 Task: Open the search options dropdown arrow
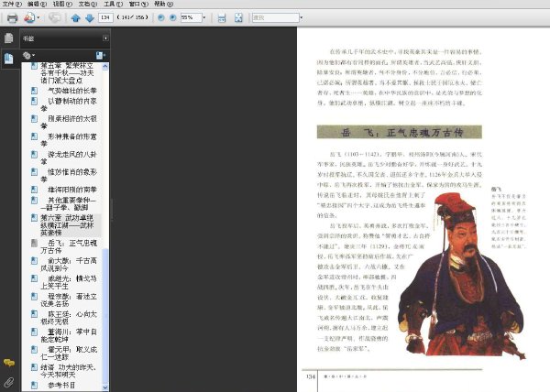click(302, 17)
